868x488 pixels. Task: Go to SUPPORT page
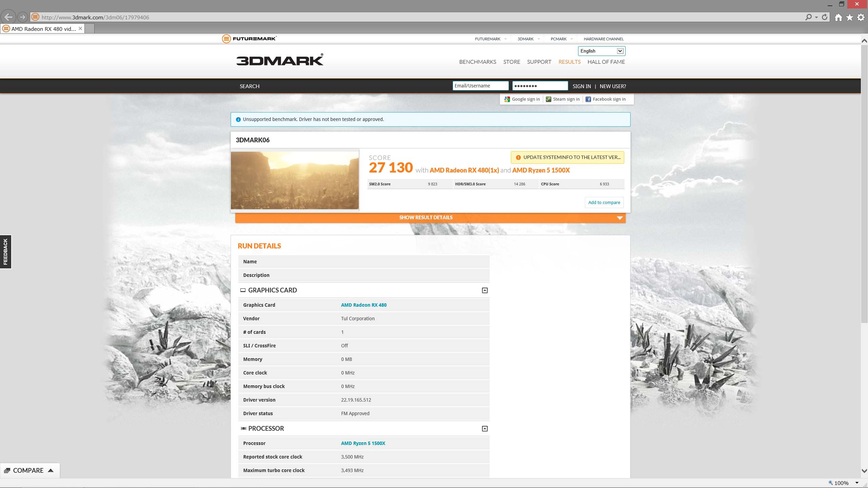(x=539, y=62)
